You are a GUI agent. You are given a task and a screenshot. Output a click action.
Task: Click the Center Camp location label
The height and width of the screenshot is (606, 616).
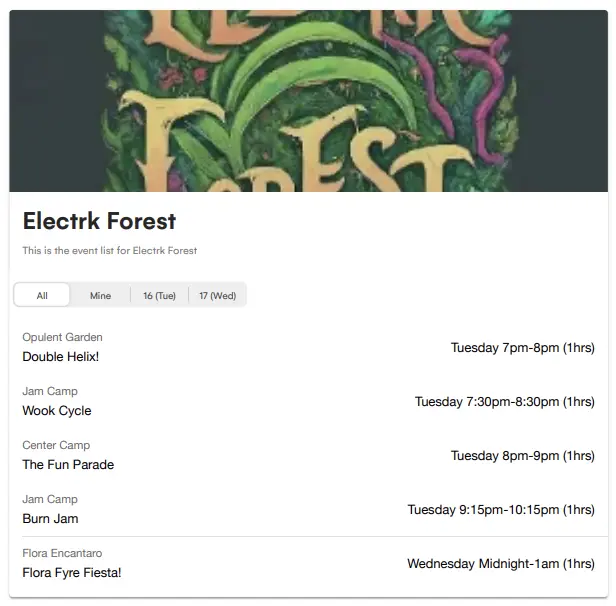56,445
